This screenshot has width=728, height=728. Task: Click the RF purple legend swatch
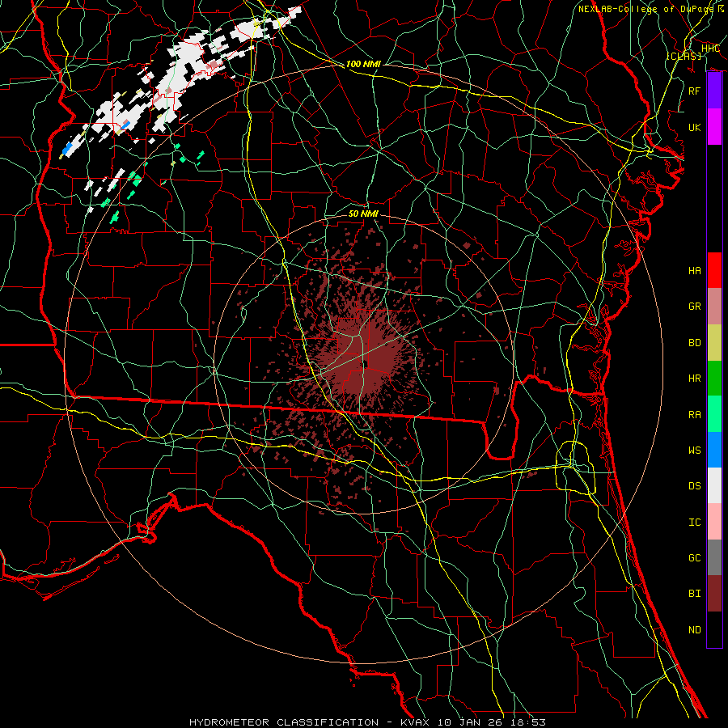coord(714,91)
